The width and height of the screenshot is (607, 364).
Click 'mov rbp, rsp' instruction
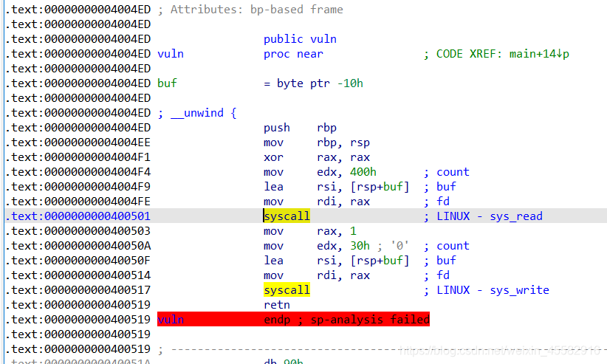[317, 142]
